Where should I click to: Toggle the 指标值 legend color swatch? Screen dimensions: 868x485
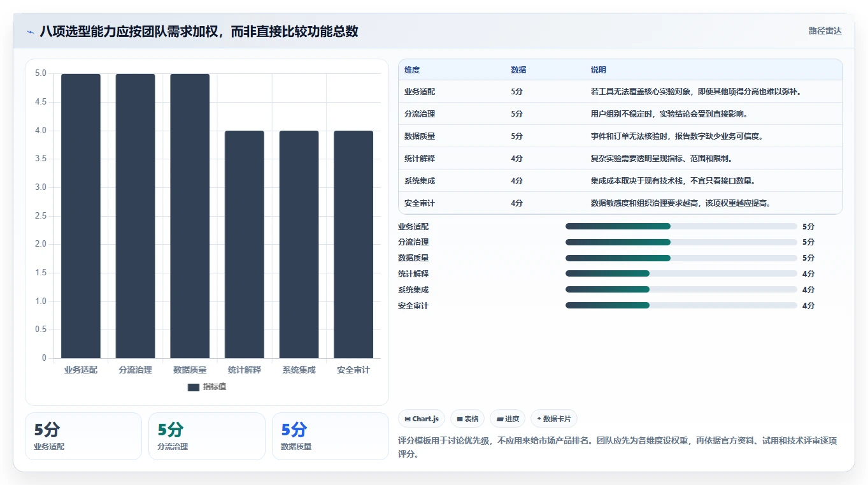[194, 387]
